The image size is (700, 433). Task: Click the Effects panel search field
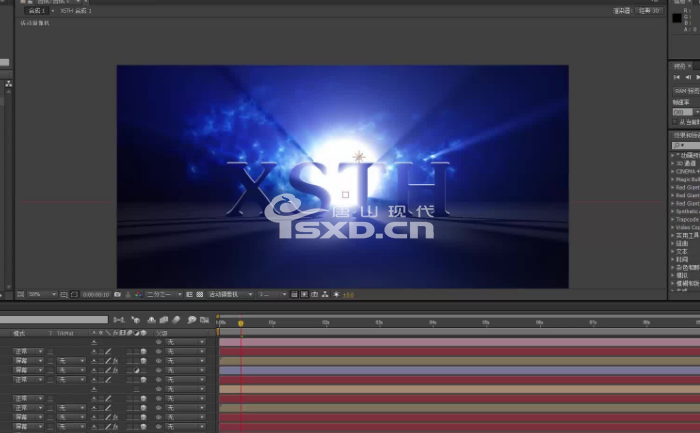(686, 146)
